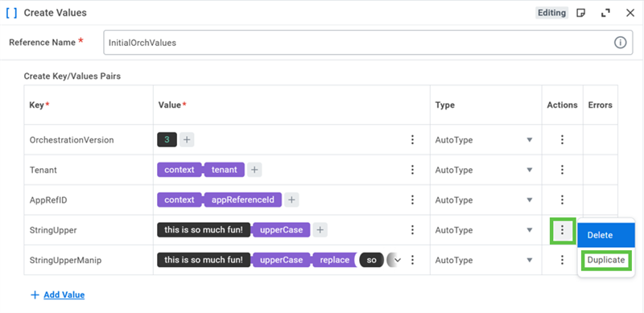
Task: Choose Delete from the actions menu
Action: click(606, 236)
